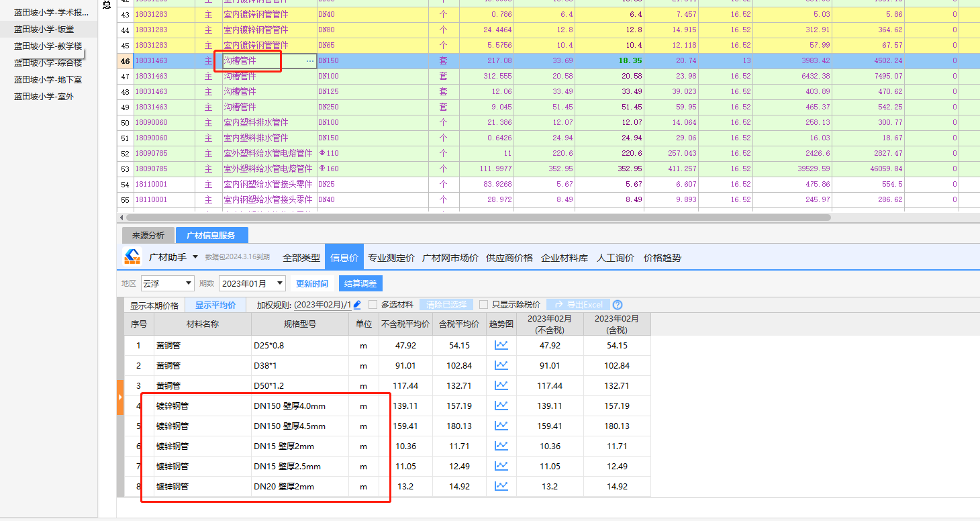Open the 供应商价格 tab
The image size is (980, 521).
tap(509, 258)
